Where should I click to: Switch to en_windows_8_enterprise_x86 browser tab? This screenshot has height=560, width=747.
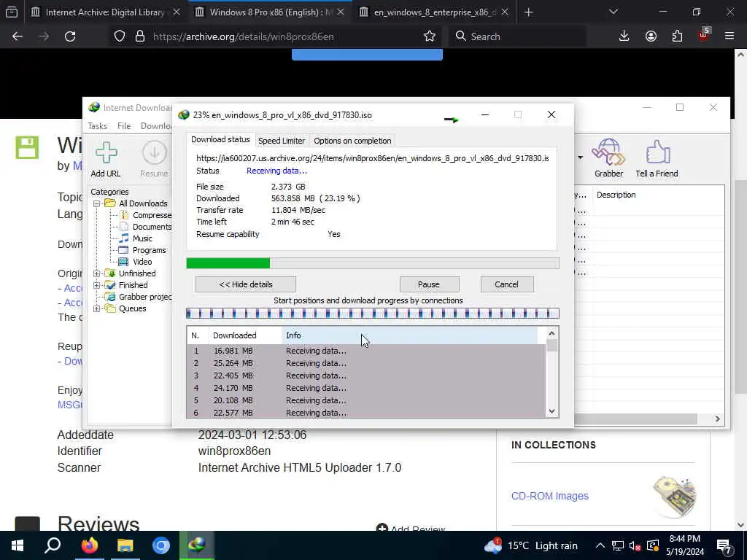coord(434,12)
